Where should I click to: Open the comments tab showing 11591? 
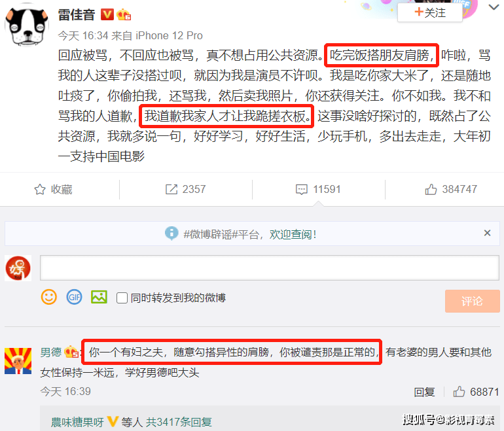(318, 190)
